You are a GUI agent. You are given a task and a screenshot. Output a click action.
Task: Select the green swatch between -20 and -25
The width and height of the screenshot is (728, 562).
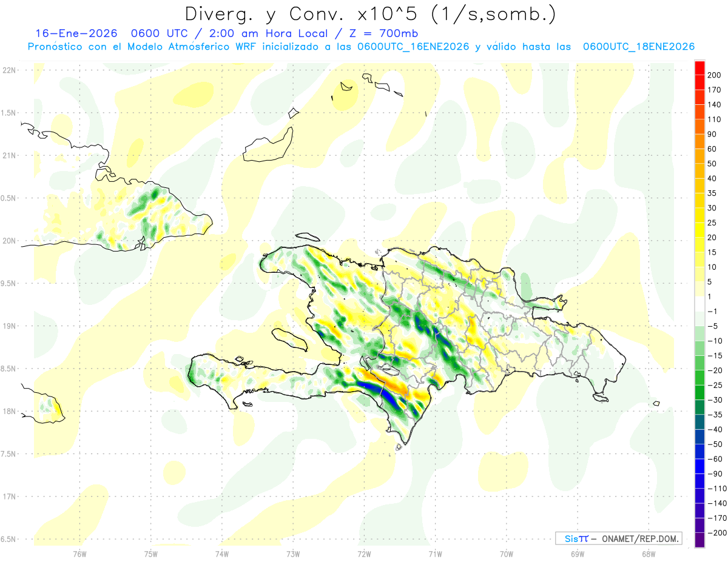pyautogui.click(x=699, y=378)
